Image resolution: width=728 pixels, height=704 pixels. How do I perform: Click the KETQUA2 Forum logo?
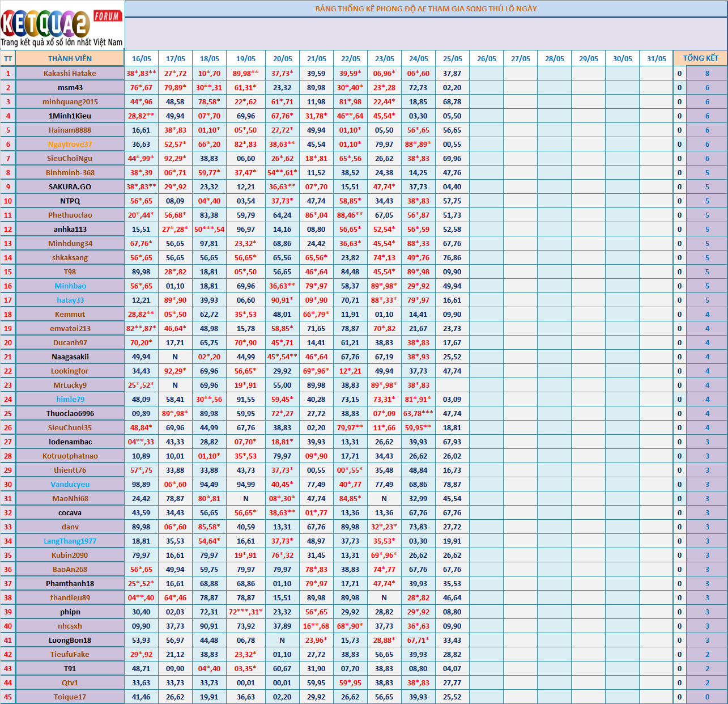coord(62,26)
